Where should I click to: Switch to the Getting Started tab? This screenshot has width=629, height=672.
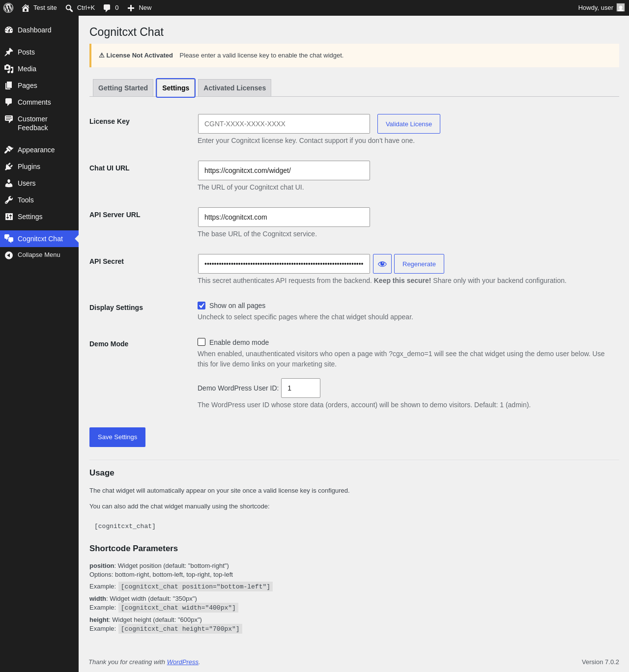123,88
